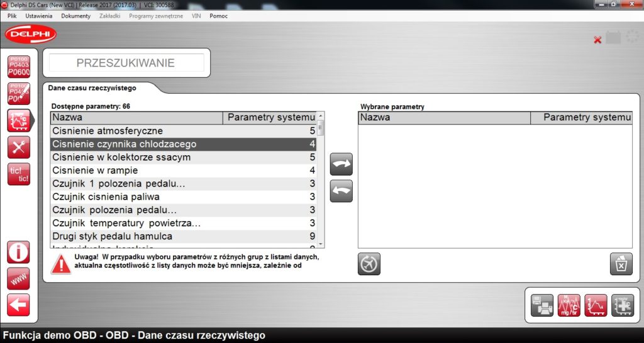Open the Ustawienia menu
Screen dimensions: 644x343
(38, 16)
